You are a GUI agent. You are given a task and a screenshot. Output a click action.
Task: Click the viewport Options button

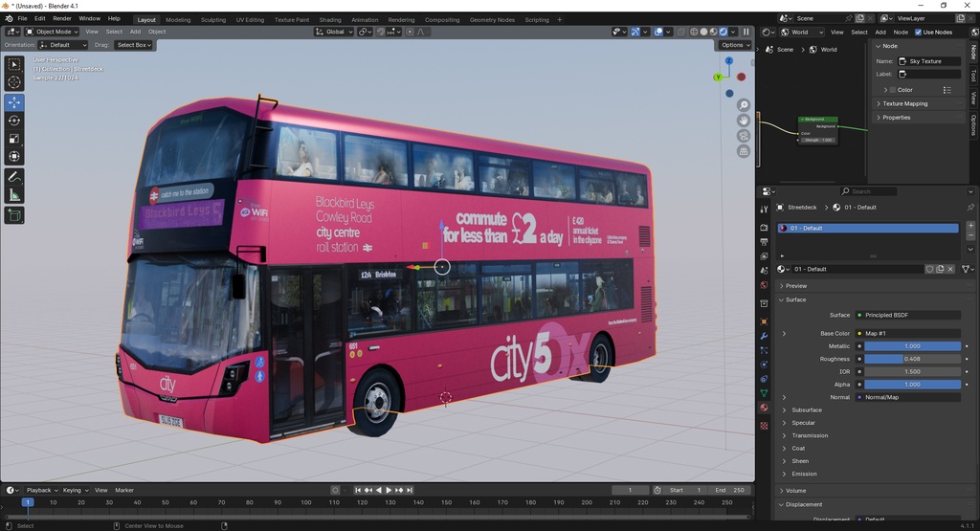(x=734, y=45)
